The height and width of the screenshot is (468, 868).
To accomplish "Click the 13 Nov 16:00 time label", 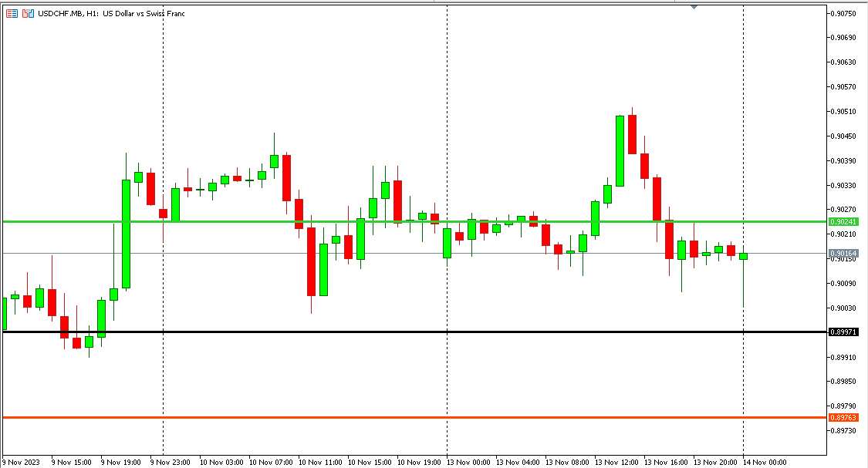I will pyautogui.click(x=666, y=463).
